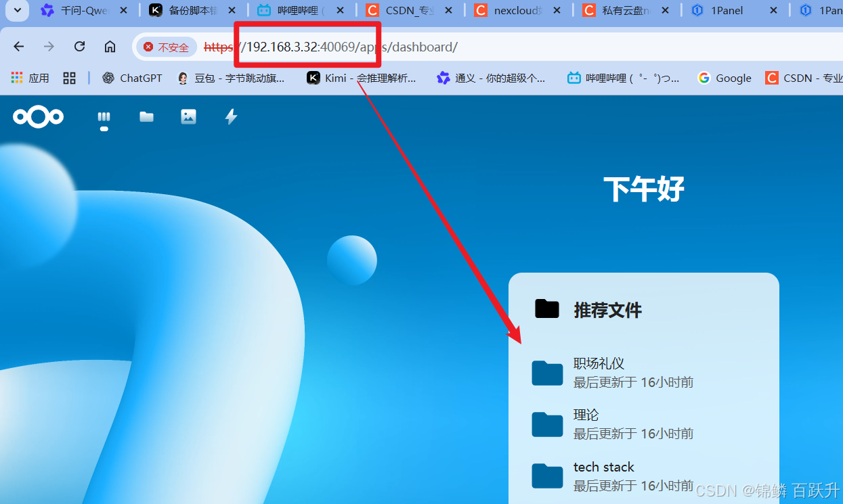Open the tab list dropdown arrow

[17, 10]
